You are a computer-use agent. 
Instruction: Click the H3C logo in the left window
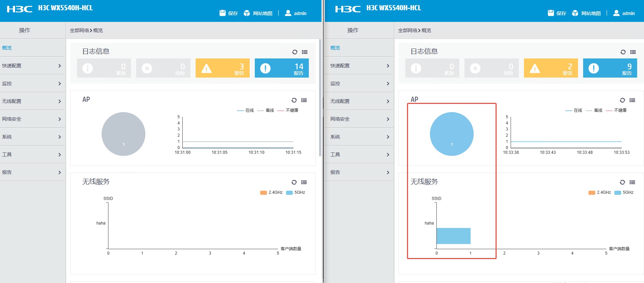(19, 9)
